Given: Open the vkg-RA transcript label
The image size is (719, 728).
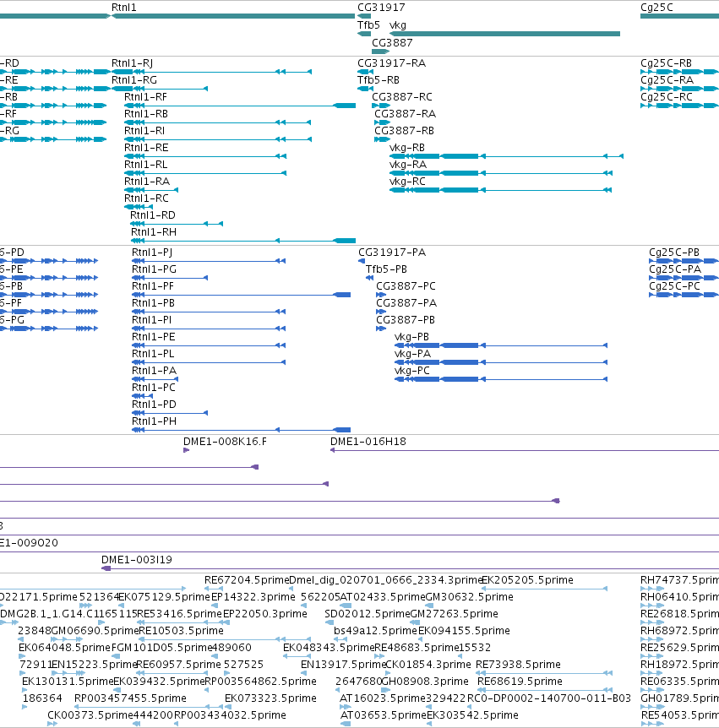Looking at the screenshot, I should [x=408, y=165].
